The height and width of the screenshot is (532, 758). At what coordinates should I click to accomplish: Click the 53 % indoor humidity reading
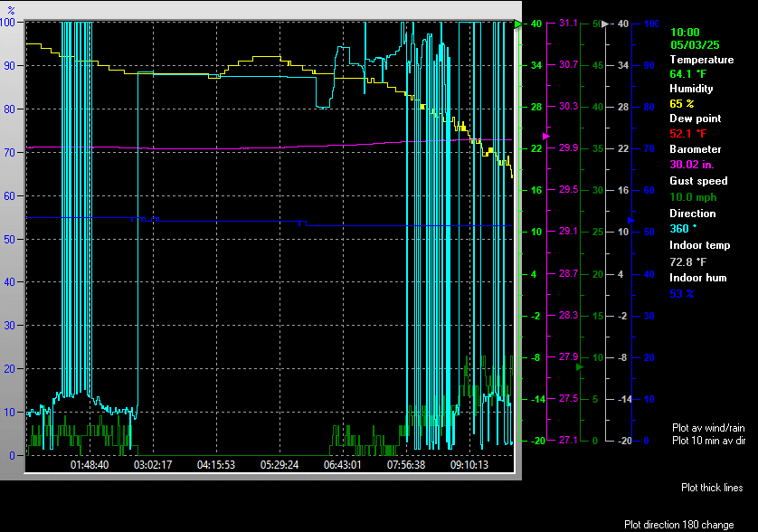click(x=682, y=293)
